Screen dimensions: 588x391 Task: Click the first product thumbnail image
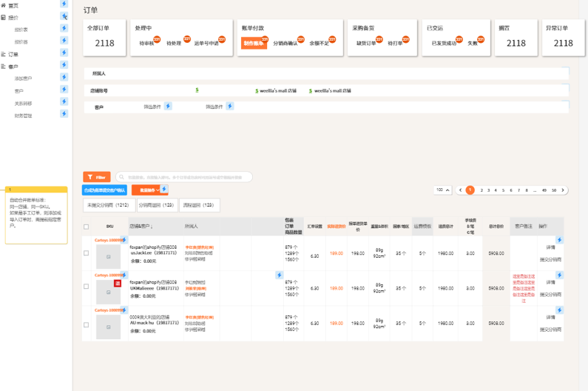click(x=108, y=257)
